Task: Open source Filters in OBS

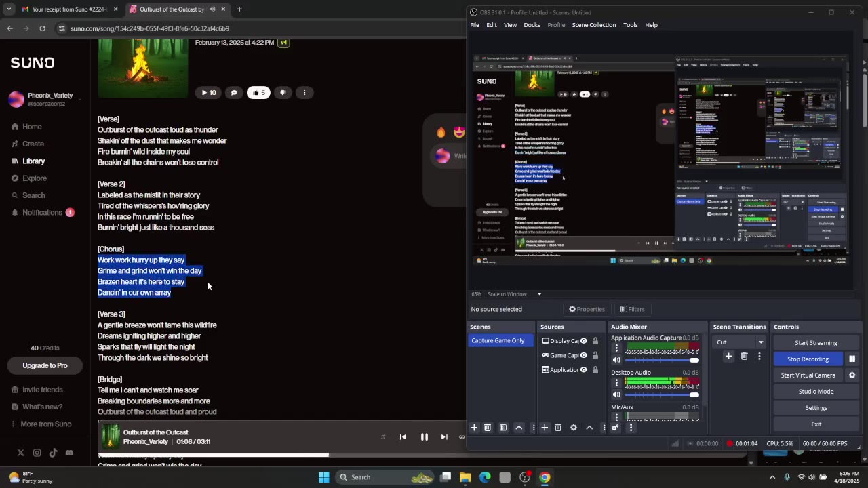Action: 632,309
